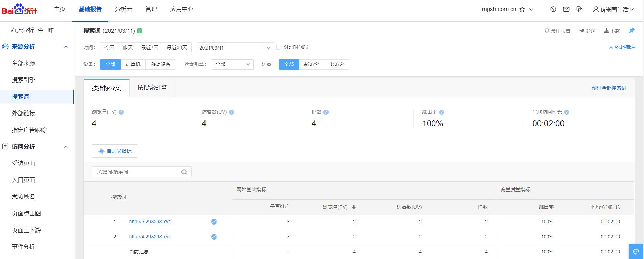Click the star icon next to mgsh.com.cn

522,9
